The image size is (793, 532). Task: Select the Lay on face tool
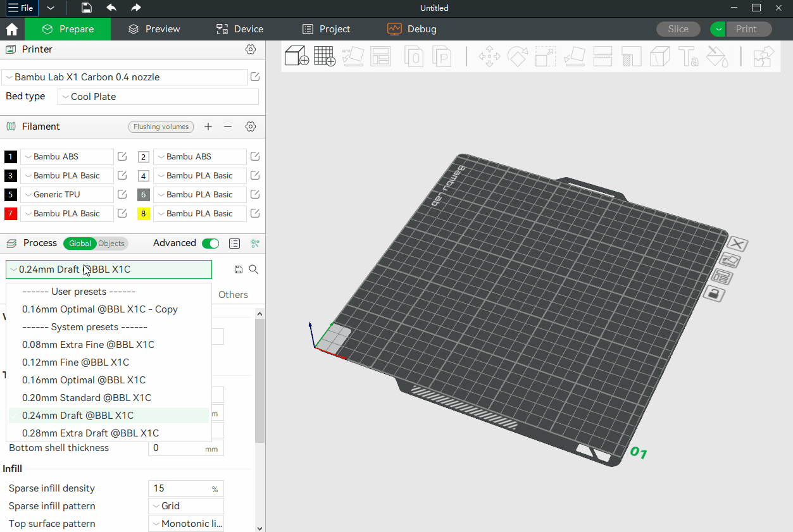pos(574,56)
